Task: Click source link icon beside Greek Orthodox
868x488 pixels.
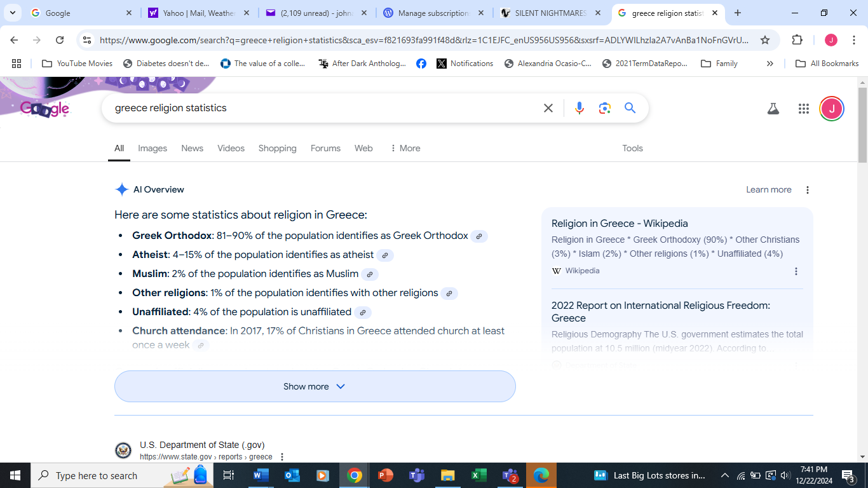Action: click(479, 236)
